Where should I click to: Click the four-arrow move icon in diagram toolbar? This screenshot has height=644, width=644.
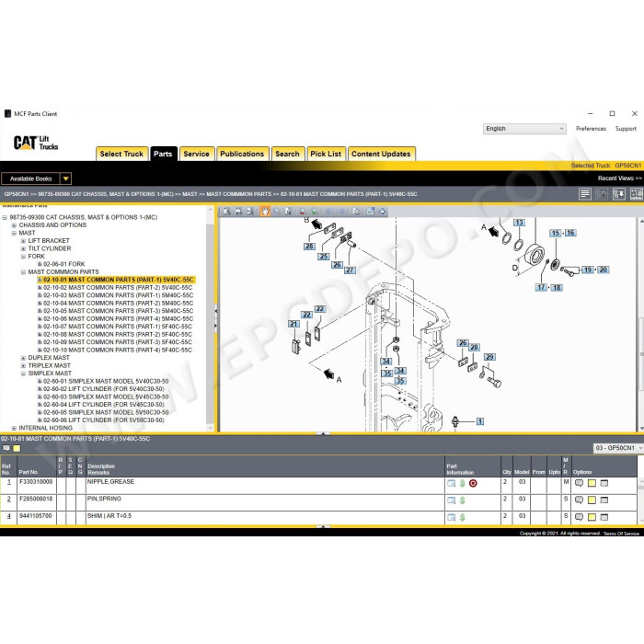pos(383,211)
